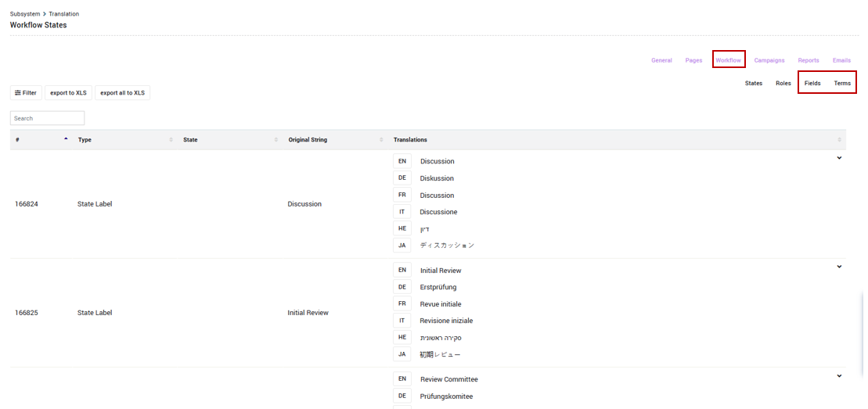Sort by the State column
Screen dimensions: 868x409
[230, 139]
